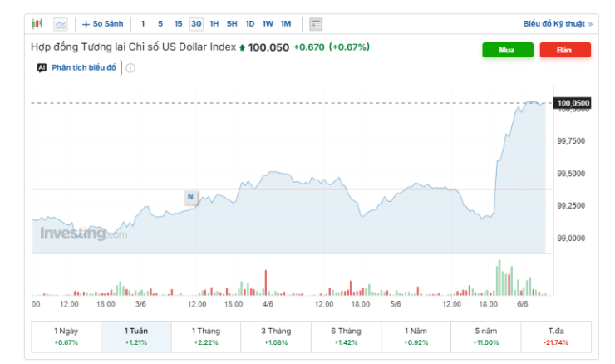Click the N news marker on chart
The image size is (615, 364).
coord(191,196)
